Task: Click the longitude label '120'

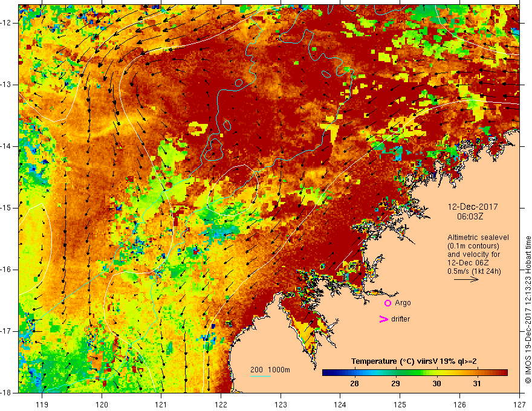Action: [102, 404]
